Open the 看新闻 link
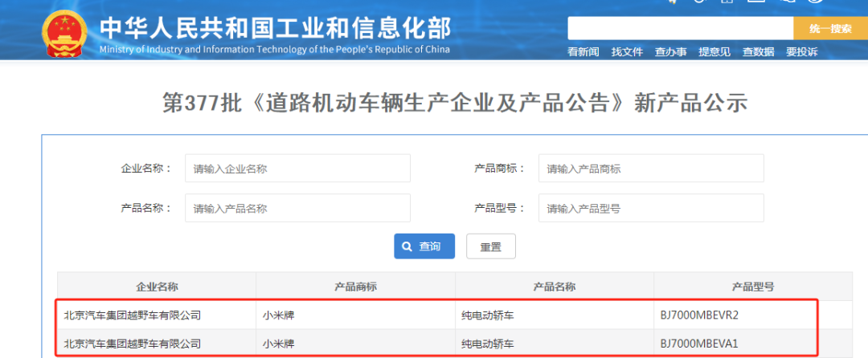This screenshot has width=868, height=358. 583,52
